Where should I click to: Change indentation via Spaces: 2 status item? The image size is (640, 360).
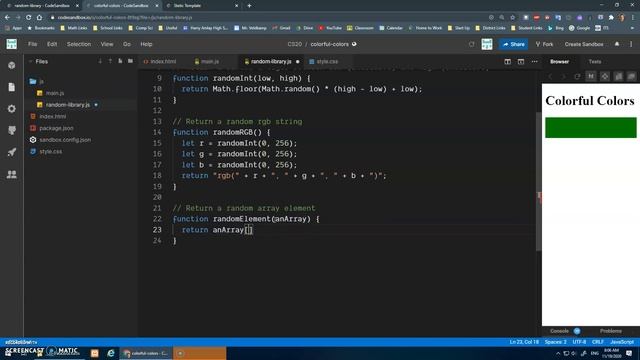coord(556,342)
